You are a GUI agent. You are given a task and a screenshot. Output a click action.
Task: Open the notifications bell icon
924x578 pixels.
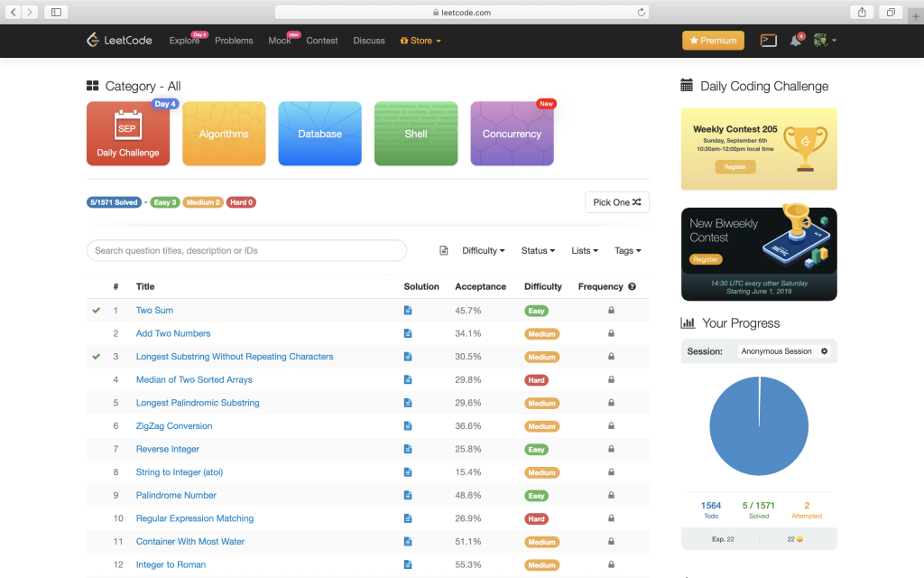tap(796, 40)
